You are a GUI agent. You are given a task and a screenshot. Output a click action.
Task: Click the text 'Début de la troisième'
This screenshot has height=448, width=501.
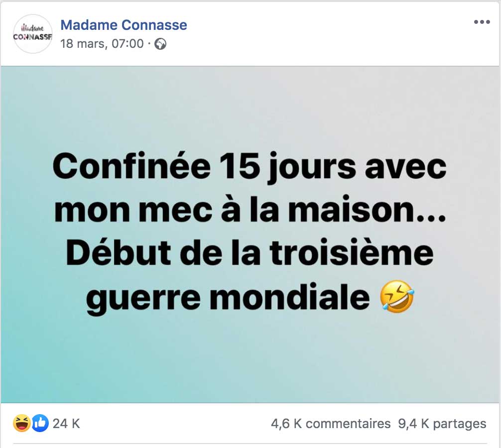point(250,254)
